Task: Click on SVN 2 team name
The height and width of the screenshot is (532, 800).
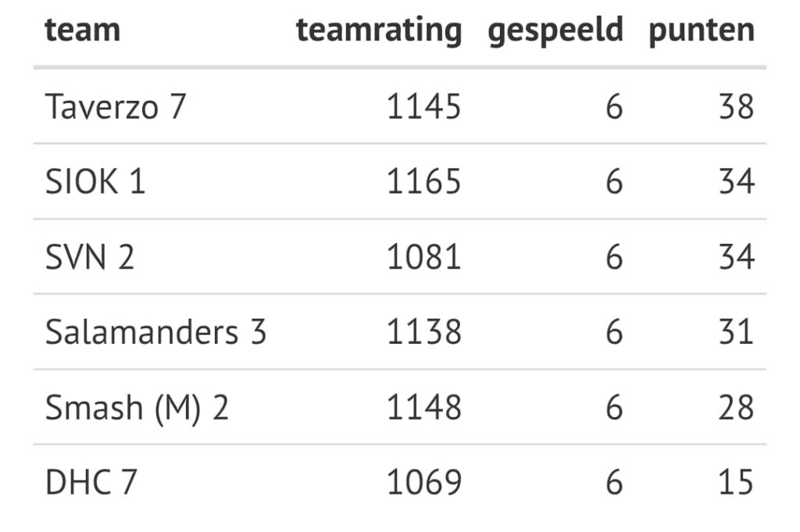Action: (90, 257)
